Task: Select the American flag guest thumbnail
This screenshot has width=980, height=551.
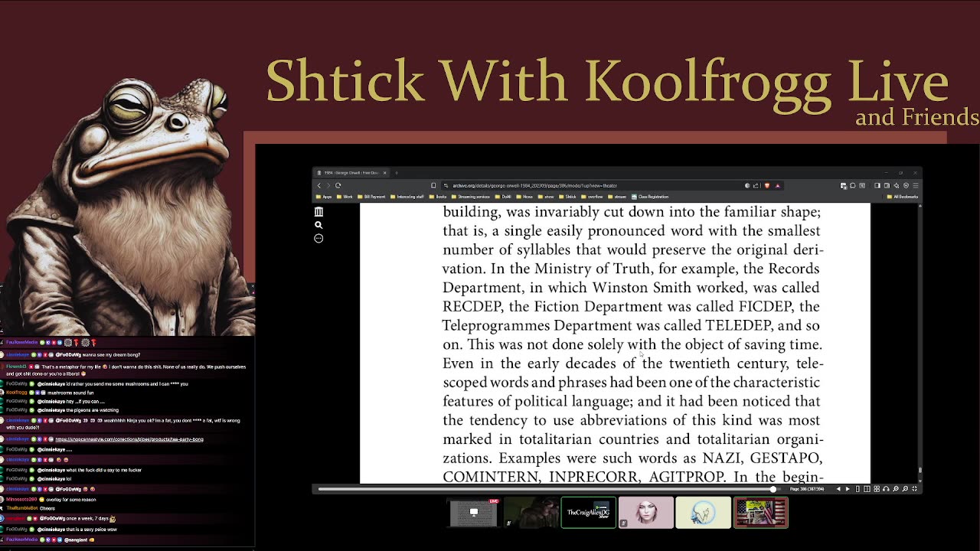Action: pyautogui.click(x=760, y=513)
